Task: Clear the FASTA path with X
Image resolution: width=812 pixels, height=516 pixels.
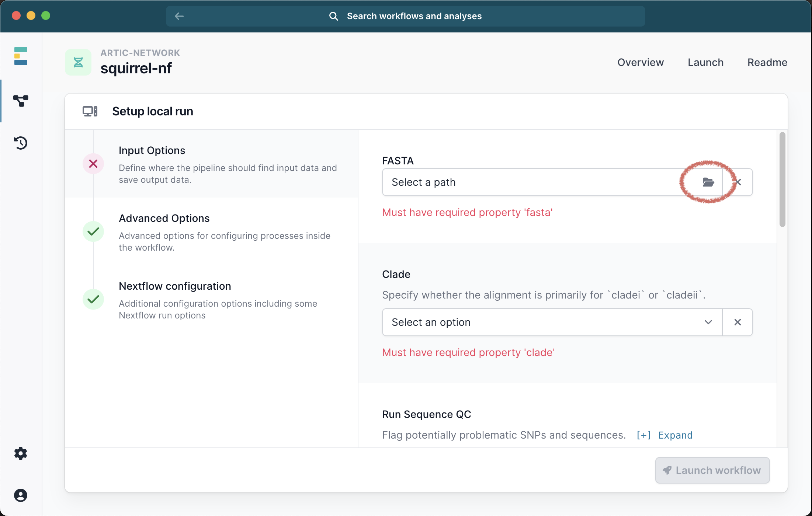Action: (x=738, y=182)
